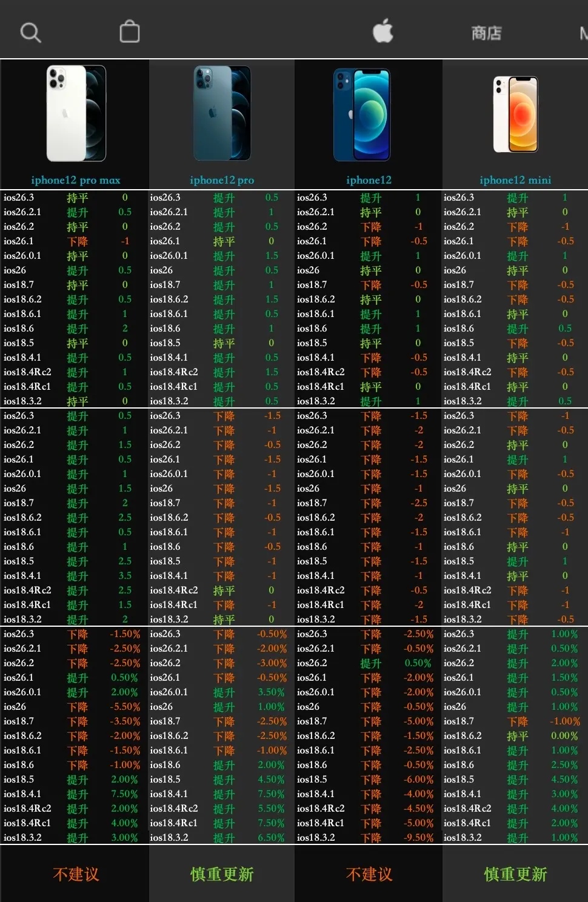Image resolution: width=588 pixels, height=902 pixels.
Task: Select the -5.50% value cell
Action: [125, 707]
